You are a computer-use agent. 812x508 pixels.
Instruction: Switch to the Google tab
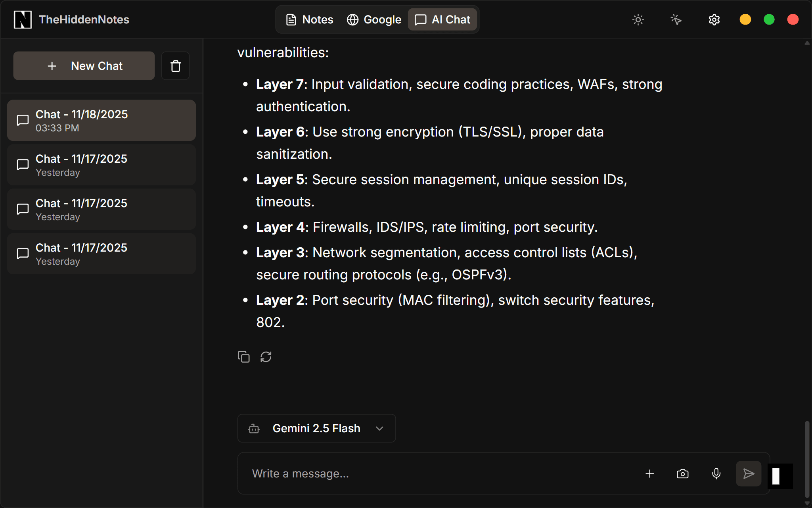click(x=374, y=19)
